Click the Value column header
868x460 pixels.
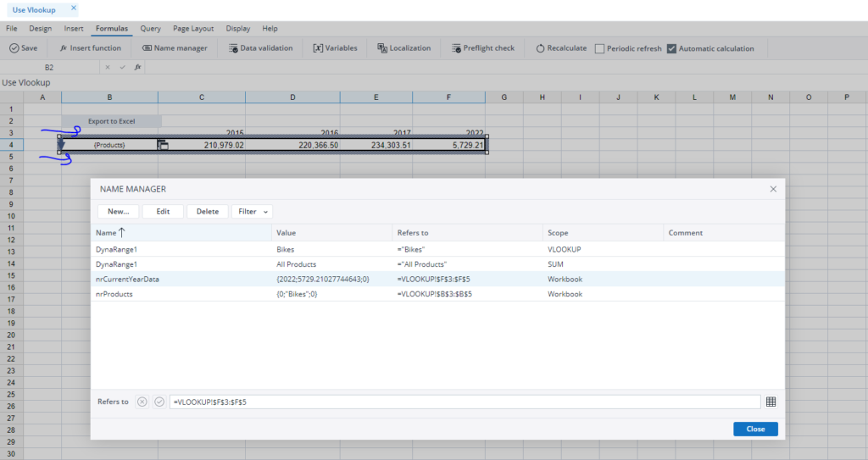332,232
